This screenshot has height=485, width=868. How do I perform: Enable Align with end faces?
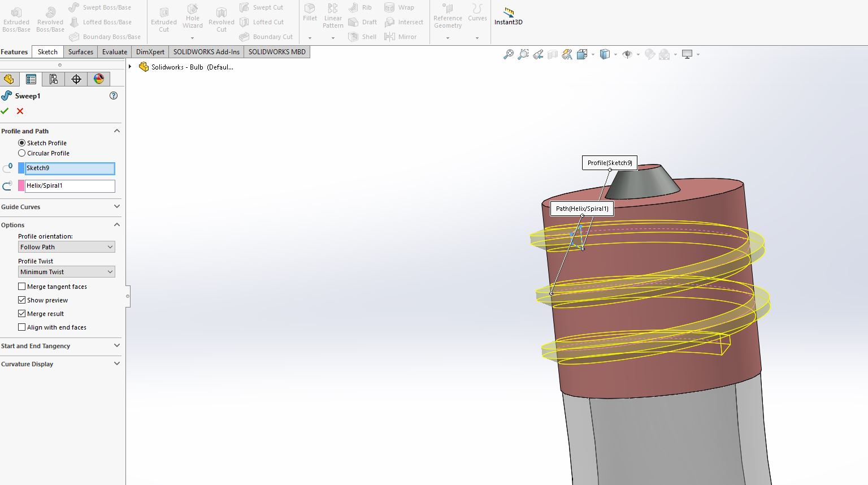click(21, 327)
